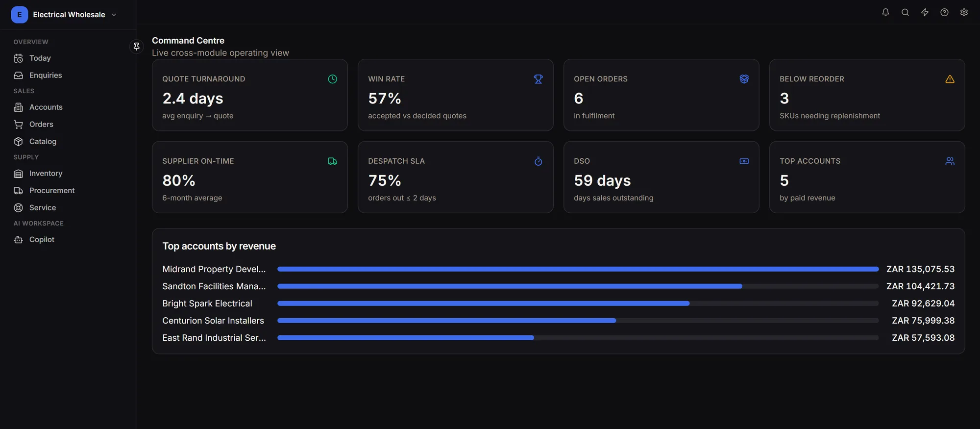This screenshot has width=980, height=429.
Task: Open settings gear icon
Action: coord(964,13)
